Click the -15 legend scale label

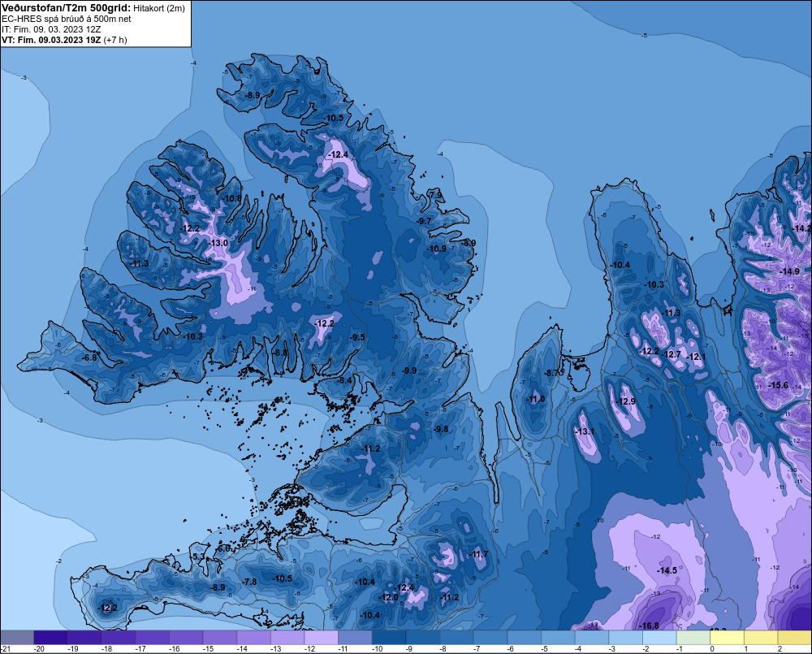[x=208, y=649]
